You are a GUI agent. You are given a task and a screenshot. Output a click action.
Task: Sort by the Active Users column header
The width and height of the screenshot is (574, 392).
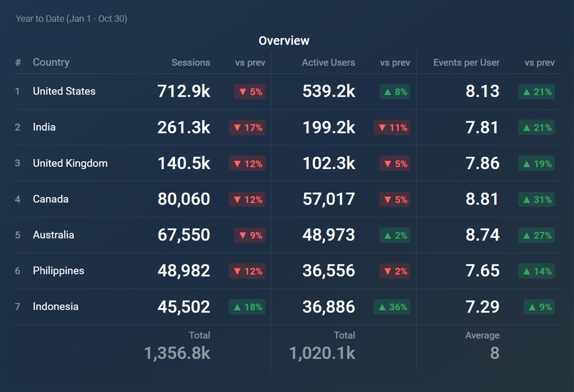pos(328,62)
